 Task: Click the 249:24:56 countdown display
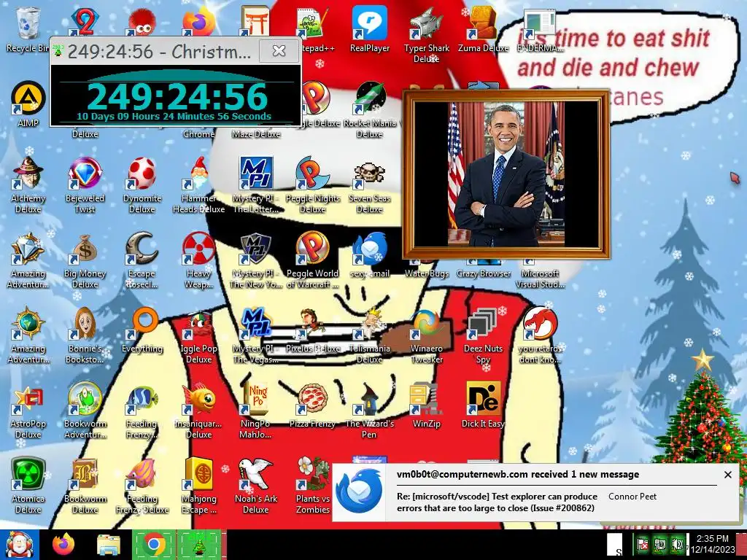tap(177, 97)
